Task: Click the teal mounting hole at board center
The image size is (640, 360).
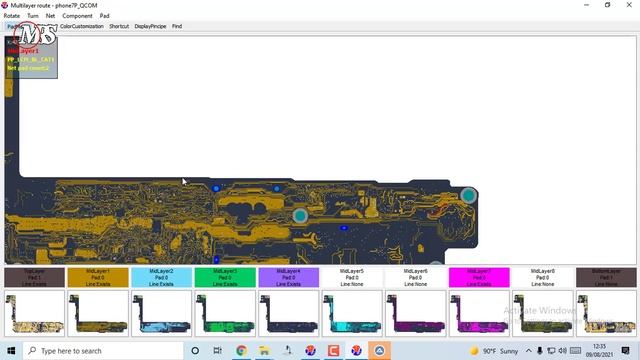Action: (300, 216)
